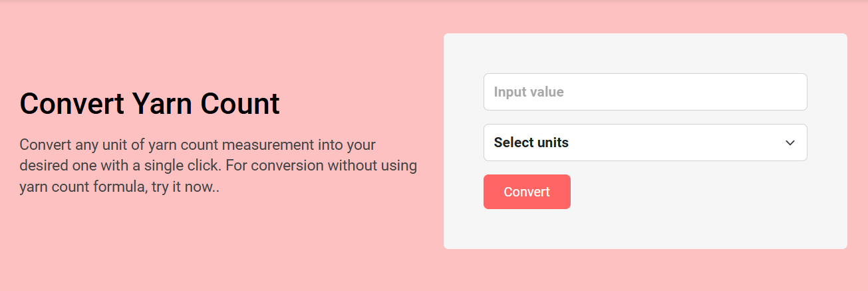Click the "Convert" label on the button
This screenshot has width=868, height=291.
527,192
